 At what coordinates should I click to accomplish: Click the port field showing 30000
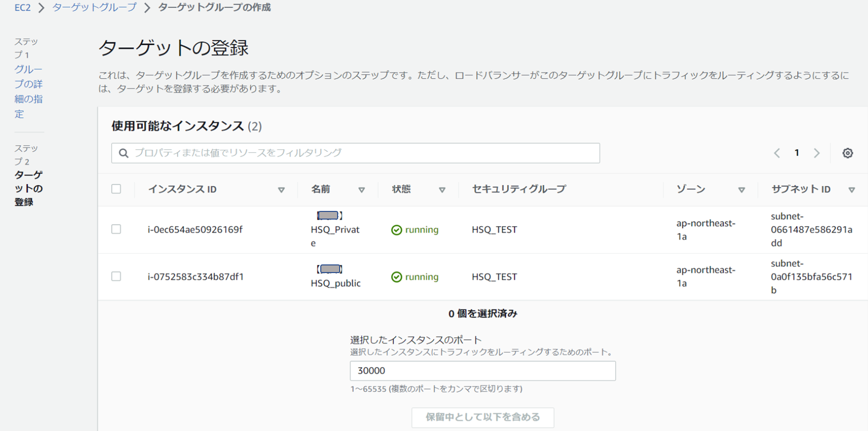482,371
